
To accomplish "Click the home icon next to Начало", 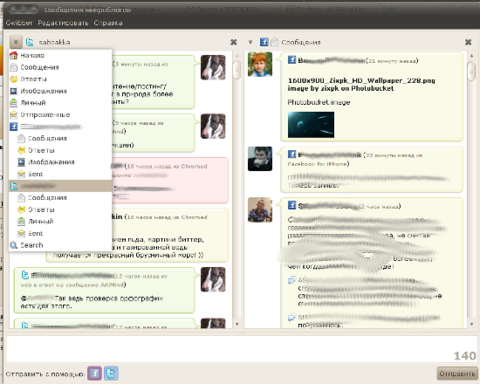I will click(14, 55).
